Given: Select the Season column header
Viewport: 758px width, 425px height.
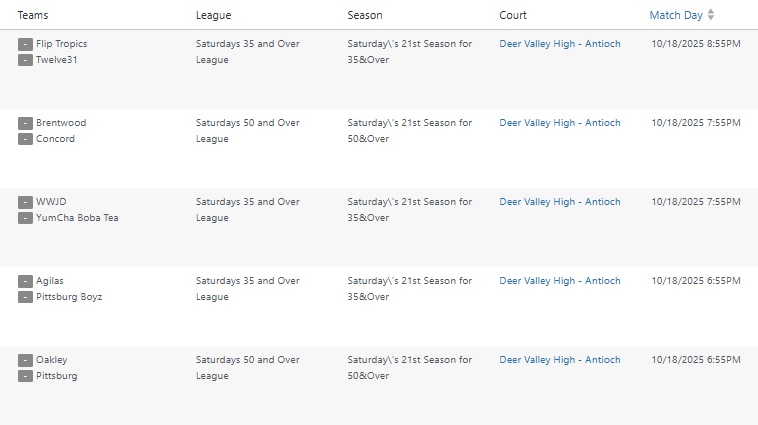Looking at the screenshot, I should pyautogui.click(x=365, y=15).
